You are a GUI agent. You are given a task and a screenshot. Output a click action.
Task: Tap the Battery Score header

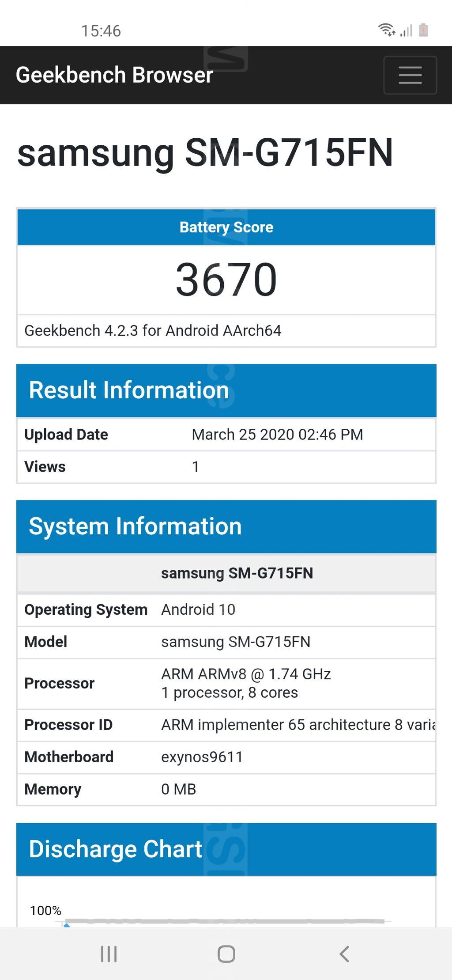(x=226, y=227)
